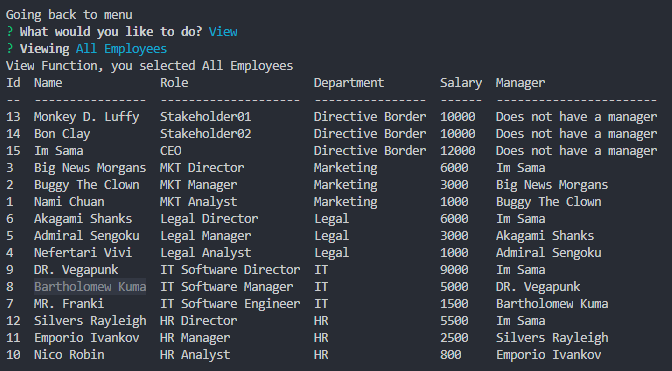Click the salary value "2500"
This screenshot has width=672, height=371.
click(454, 338)
